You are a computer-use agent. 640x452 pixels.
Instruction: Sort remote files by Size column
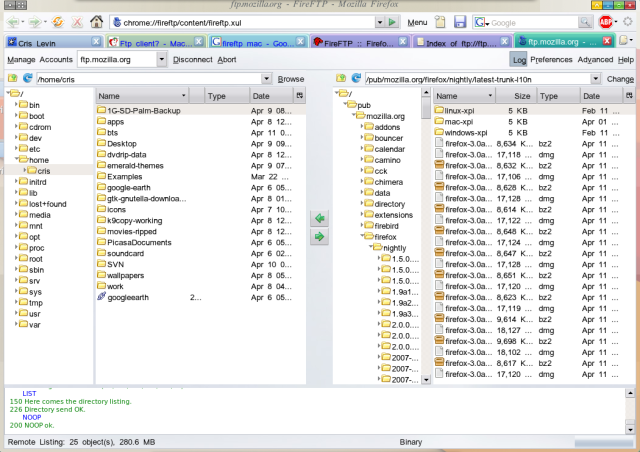tap(516, 96)
